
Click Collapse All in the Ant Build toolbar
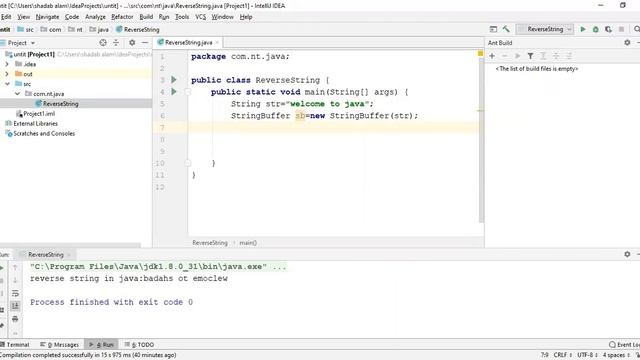pyautogui.click(x=556, y=56)
